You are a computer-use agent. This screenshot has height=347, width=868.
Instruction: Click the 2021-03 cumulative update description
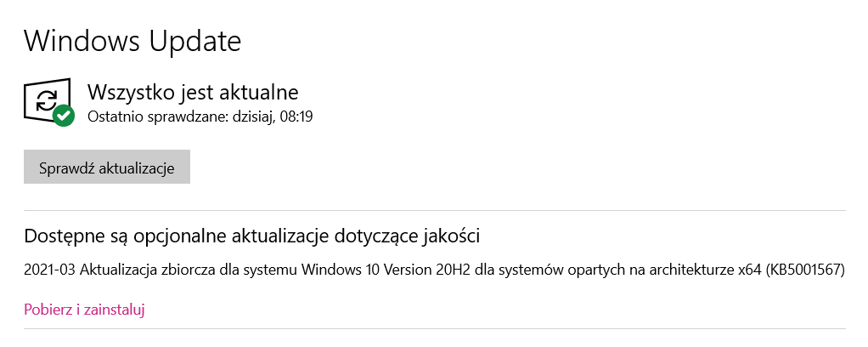click(435, 270)
